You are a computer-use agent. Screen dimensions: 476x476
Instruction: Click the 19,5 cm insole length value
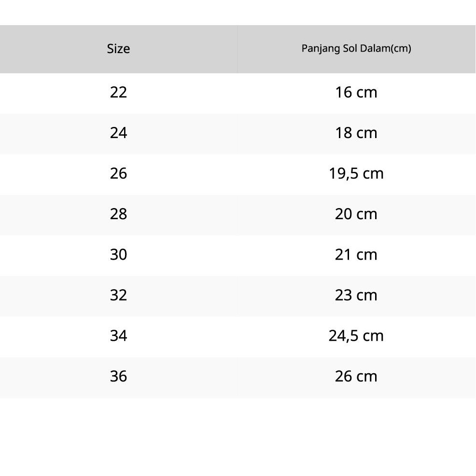(x=356, y=173)
